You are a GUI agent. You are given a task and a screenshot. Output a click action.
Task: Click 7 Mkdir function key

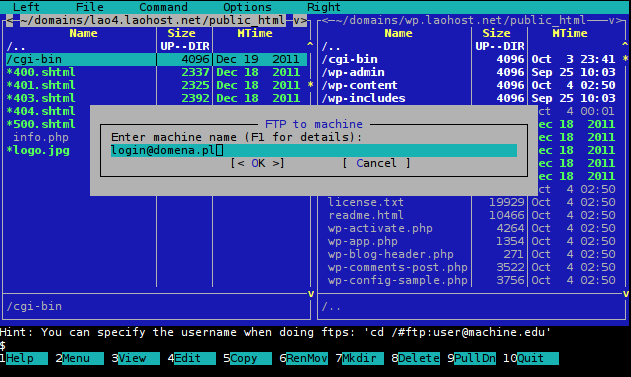(x=359, y=358)
